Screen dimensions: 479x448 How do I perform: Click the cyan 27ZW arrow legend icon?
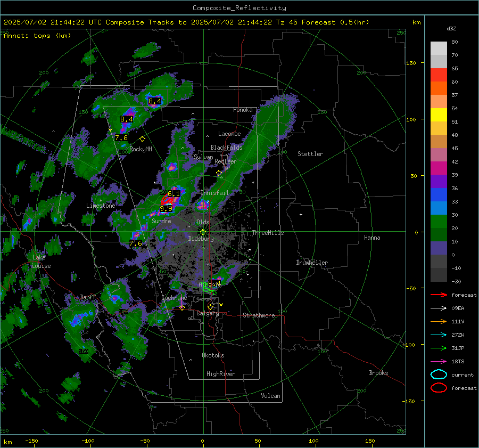click(x=439, y=335)
